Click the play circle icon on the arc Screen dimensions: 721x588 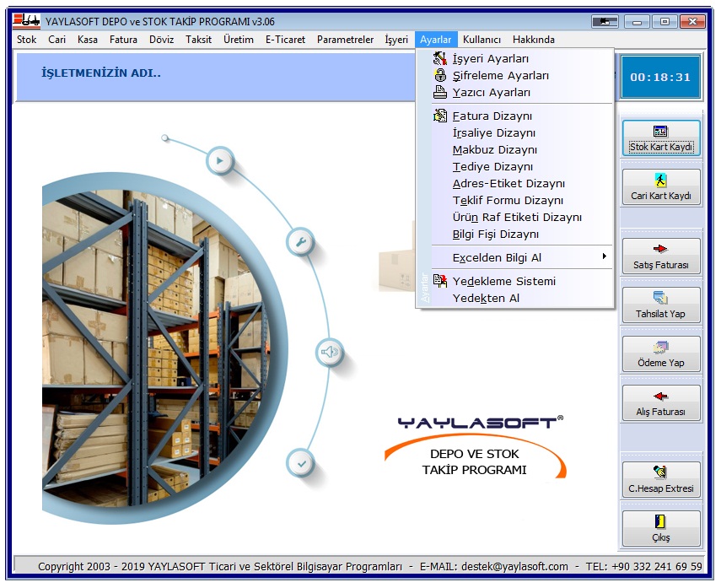220,161
